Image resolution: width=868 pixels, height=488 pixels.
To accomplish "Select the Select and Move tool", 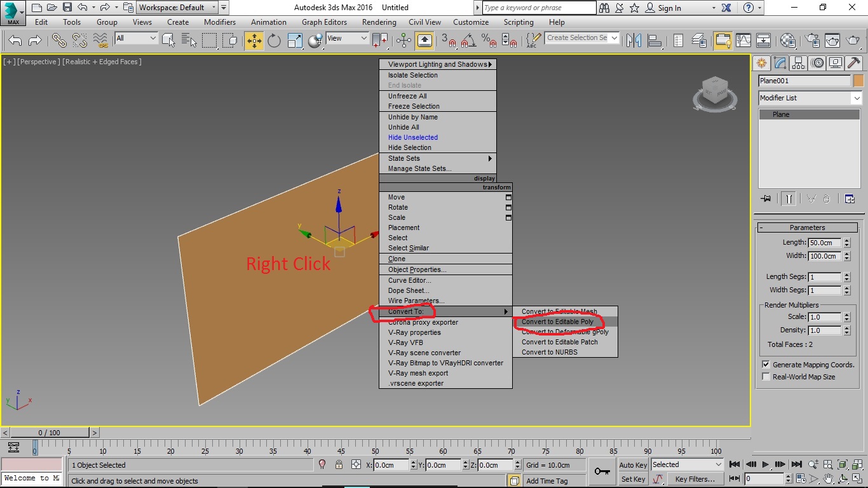I will click(x=254, y=40).
